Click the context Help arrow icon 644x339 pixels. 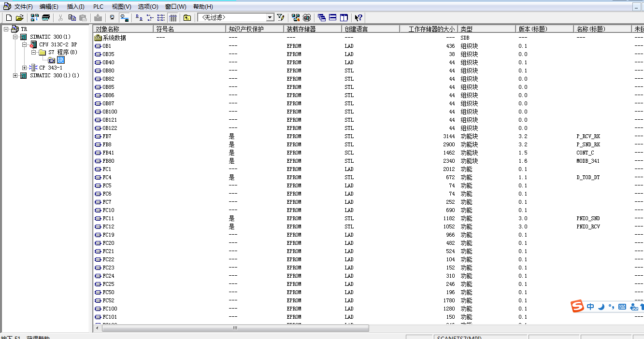coord(358,17)
